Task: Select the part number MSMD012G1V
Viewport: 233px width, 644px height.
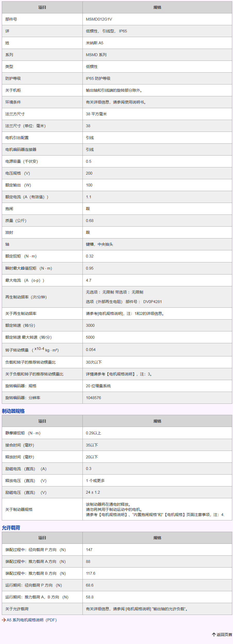Action: [99, 19]
